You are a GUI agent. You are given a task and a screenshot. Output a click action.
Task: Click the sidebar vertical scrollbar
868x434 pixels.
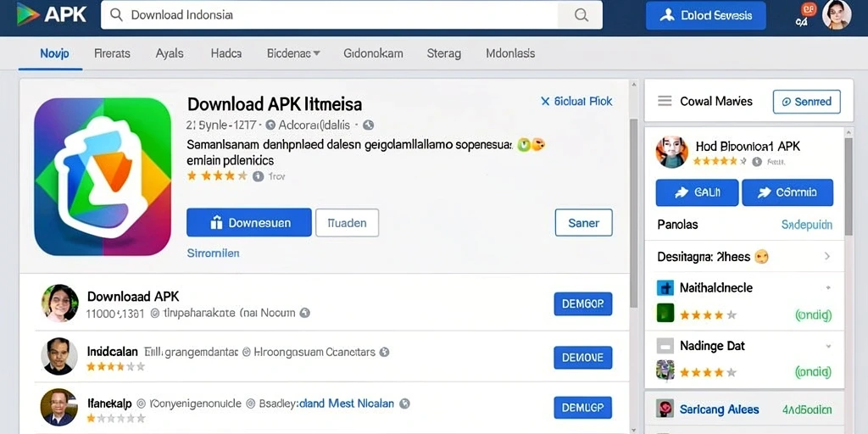point(848,186)
